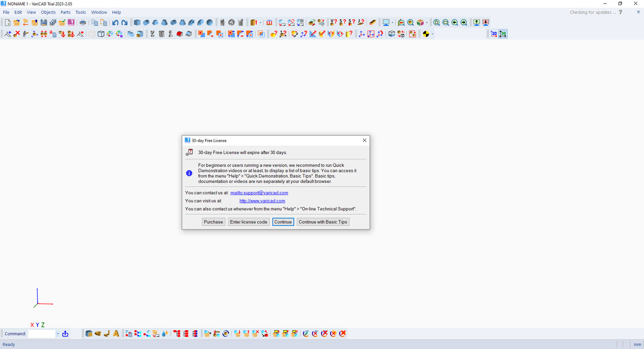Open the mailto:support@varicad.com link
Screen dimensions: 644x349
pos(259,193)
